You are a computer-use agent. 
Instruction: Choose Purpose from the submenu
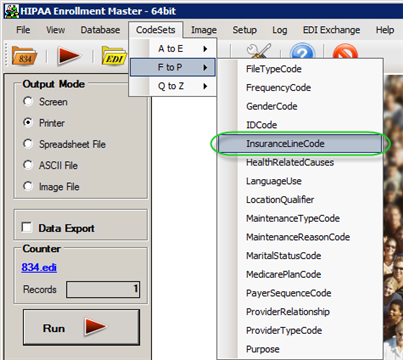pos(300,349)
